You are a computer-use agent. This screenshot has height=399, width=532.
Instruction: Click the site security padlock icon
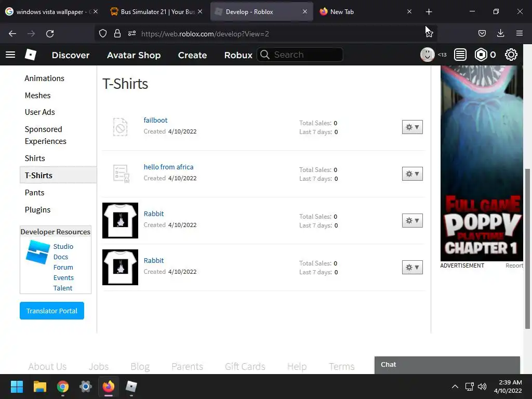pyautogui.click(x=117, y=34)
